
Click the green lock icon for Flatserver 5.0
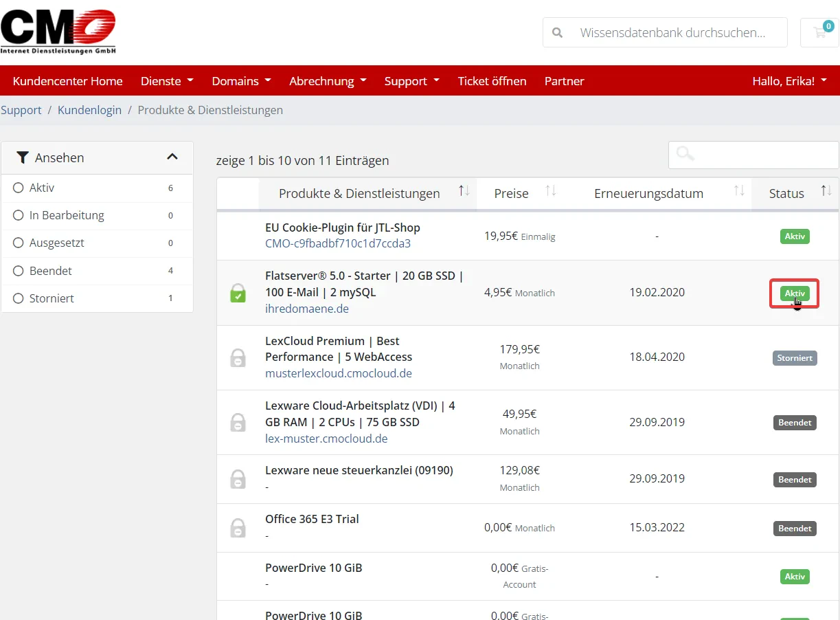pyautogui.click(x=238, y=293)
